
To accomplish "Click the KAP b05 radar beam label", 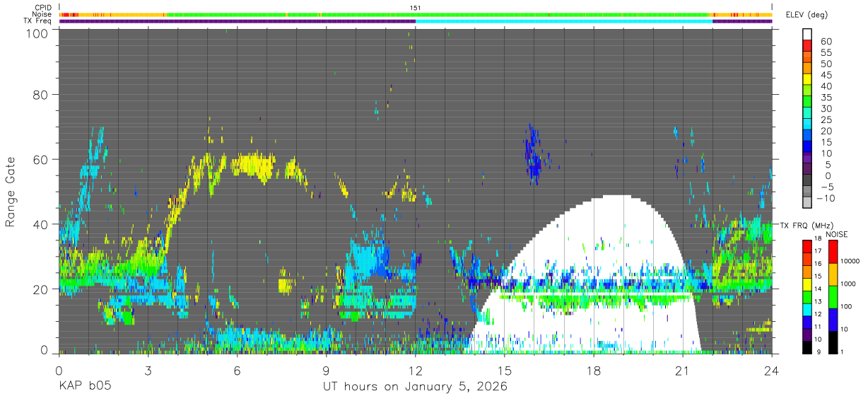I will [x=85, y=387].
